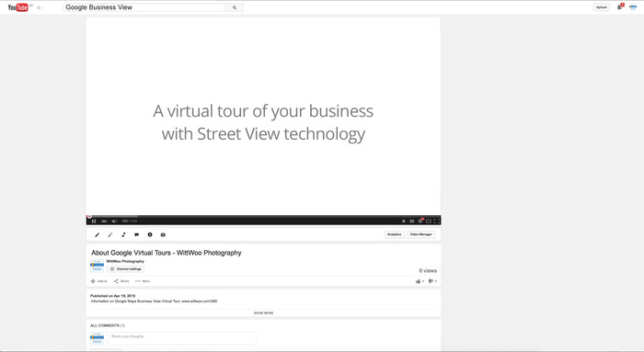Open the Enhancements magic wand icon

110,235
